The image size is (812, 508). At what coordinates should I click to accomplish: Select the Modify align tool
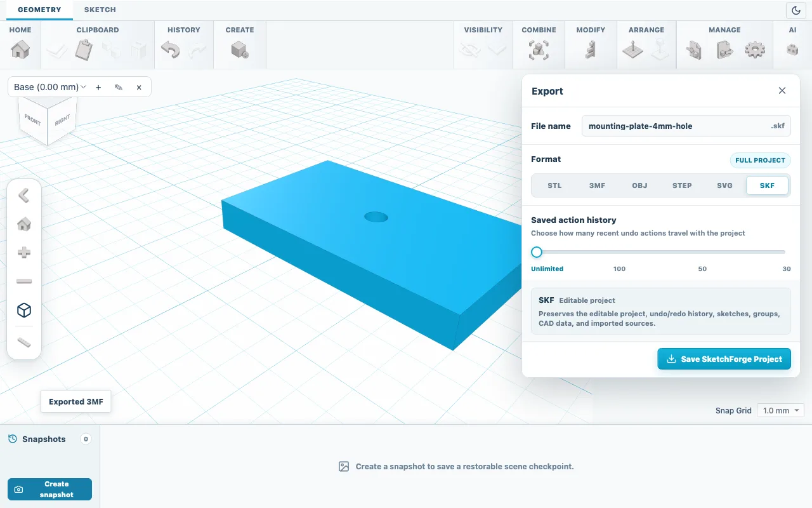tap(591, 50)
